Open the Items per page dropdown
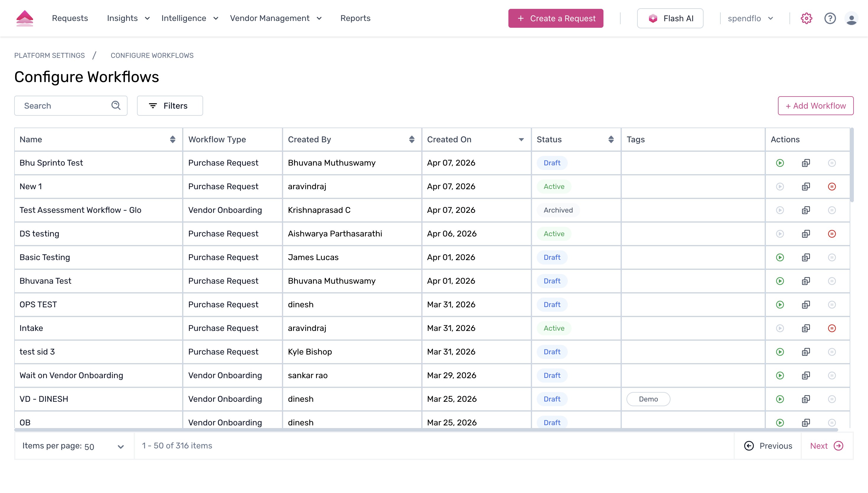868x493 pixels. tap(120, 446)
